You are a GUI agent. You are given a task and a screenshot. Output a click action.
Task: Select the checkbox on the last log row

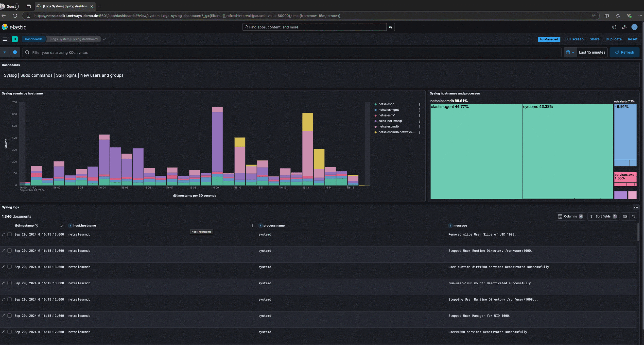pos(9,332)
